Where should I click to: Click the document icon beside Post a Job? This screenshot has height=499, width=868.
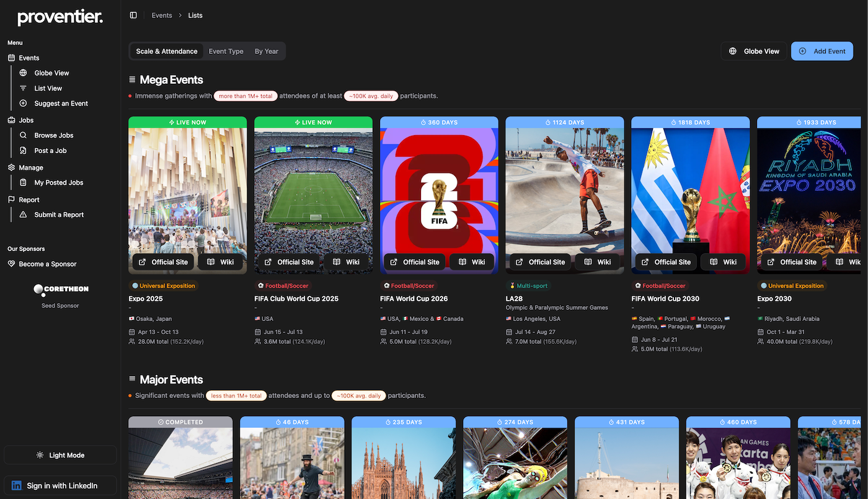24,151
